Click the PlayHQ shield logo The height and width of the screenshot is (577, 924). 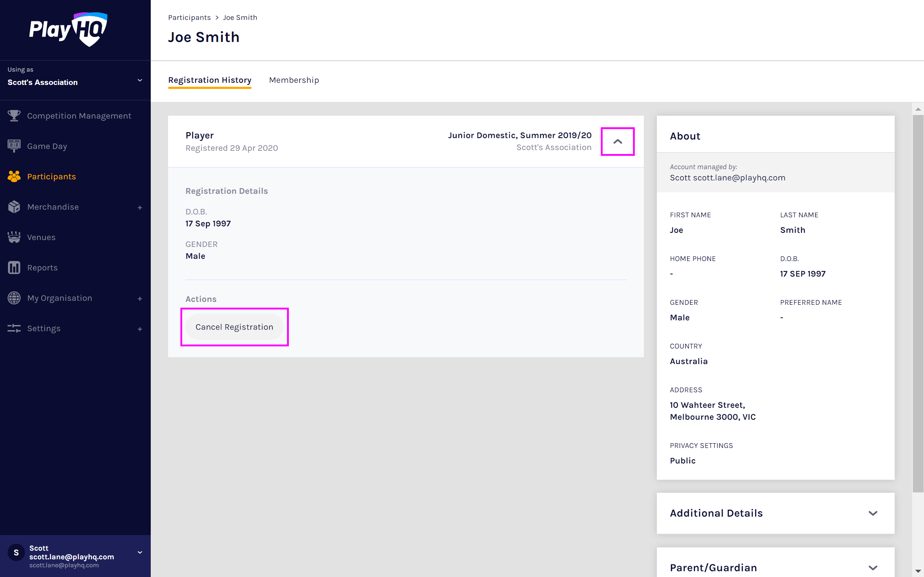(x=90, y=30)
